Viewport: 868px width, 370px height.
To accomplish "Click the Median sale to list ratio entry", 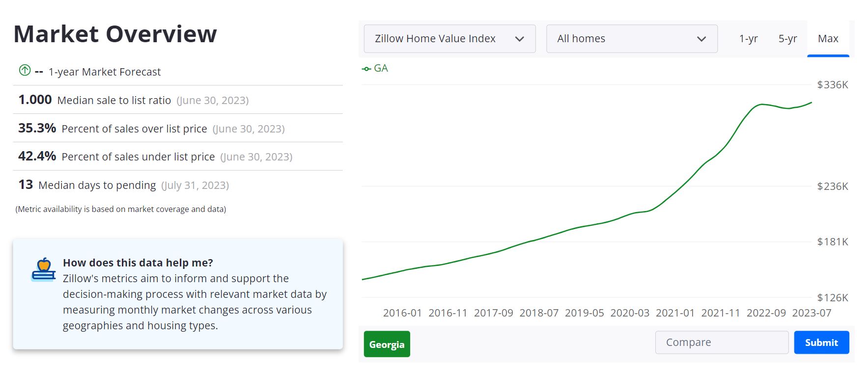I will tap(133, 100).
